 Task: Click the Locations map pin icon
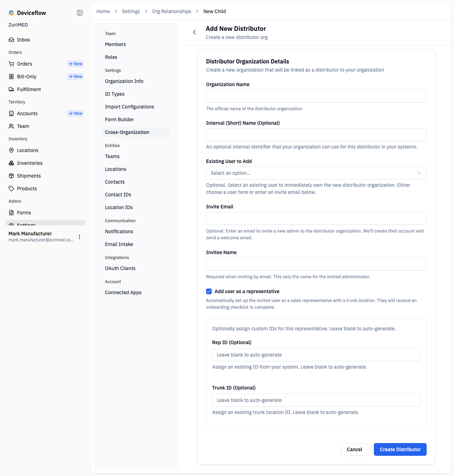[x=11, y=150]
